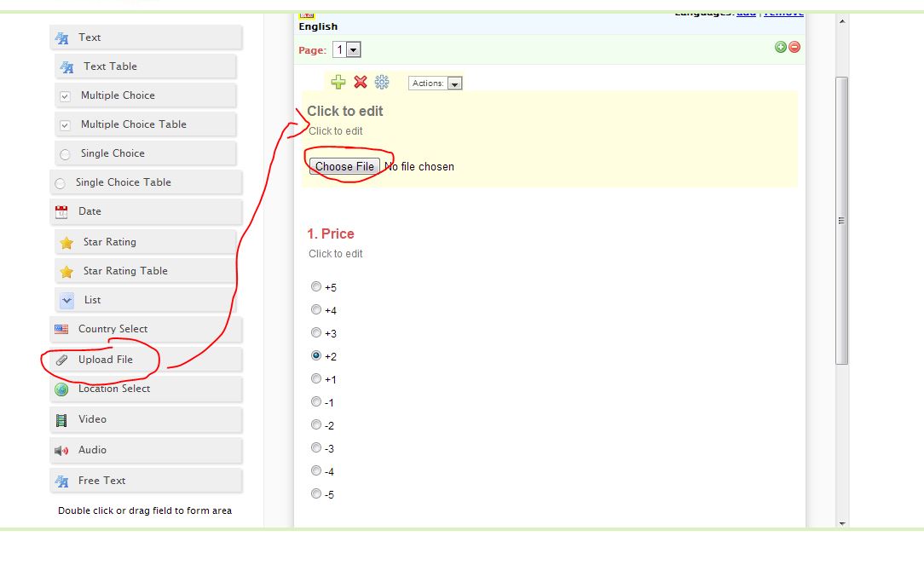Viewport: 924px width, 565px height.
Task: Edit the '1. Price' question title
Action: [x=331, y=233]
